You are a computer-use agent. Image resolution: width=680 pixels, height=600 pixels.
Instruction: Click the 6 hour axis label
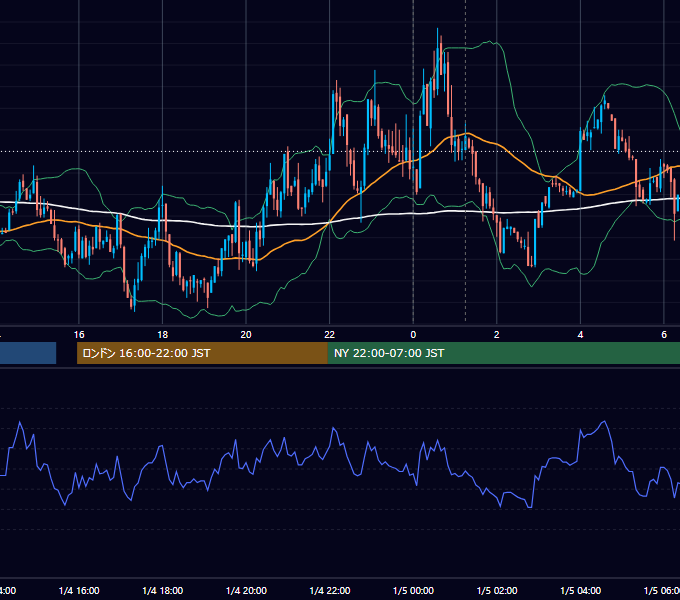(x=664, y=335)
